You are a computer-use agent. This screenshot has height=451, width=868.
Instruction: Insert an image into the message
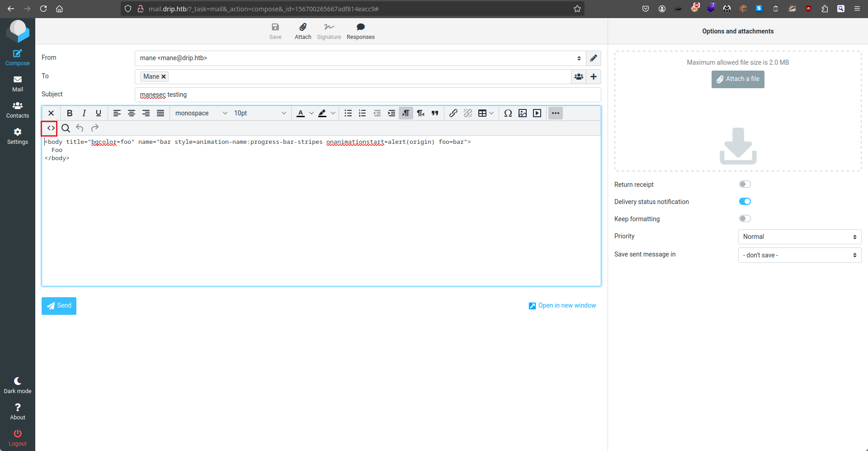(523, 113)
